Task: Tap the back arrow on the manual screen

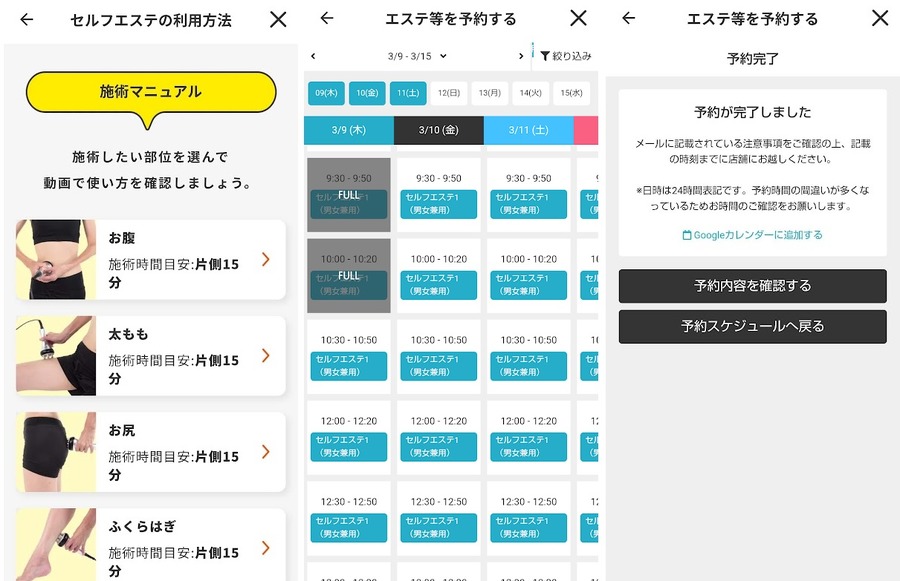Action: [x=26, y=19]
